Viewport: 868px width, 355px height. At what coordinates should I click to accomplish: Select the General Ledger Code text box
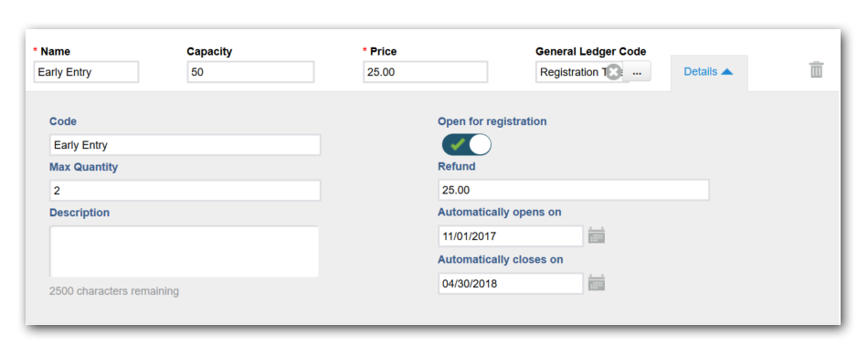(x=579, y=72)
